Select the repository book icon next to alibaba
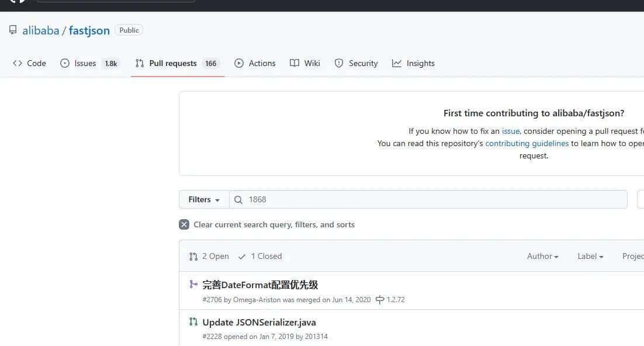 click(x=13, y=29)
